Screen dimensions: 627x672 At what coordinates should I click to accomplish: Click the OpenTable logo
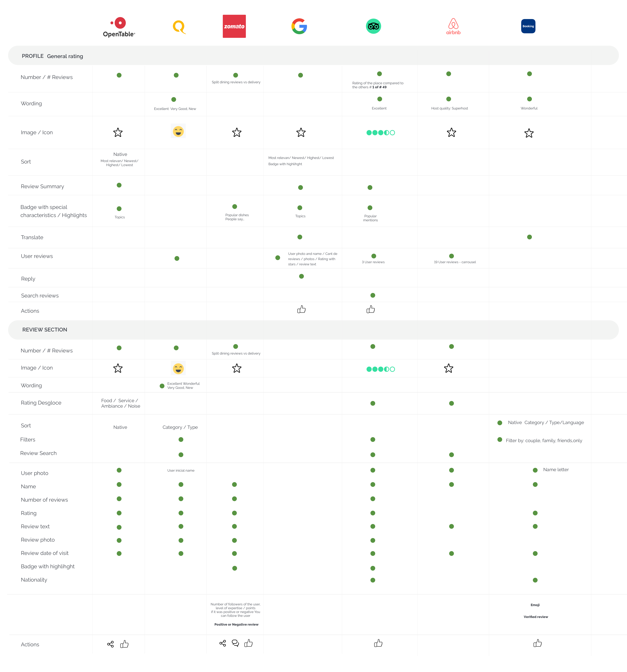[119, 27]
